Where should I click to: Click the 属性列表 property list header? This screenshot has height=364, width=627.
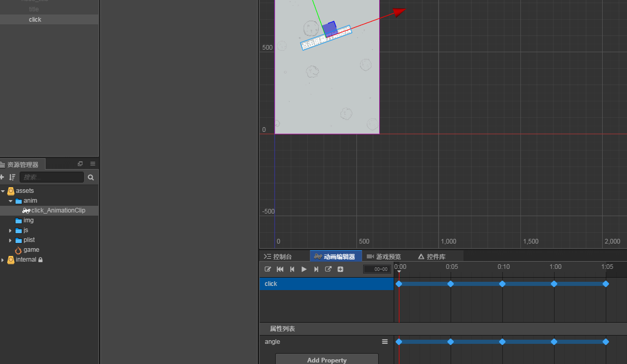[282, 329]
